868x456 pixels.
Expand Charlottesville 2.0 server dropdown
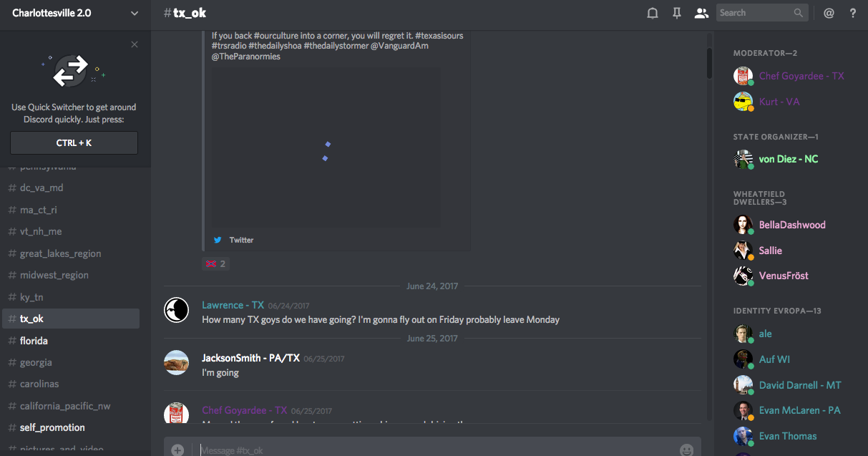(x=135, y=13)
